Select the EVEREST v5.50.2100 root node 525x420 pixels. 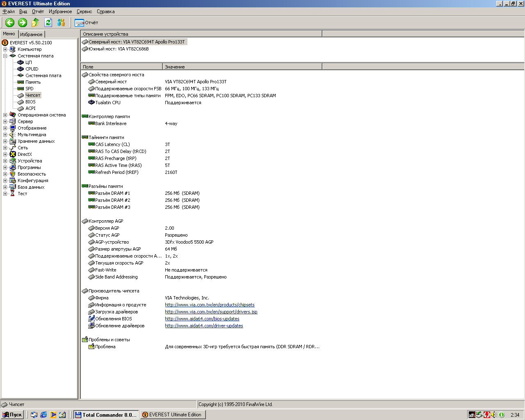(x=31, y=43)
